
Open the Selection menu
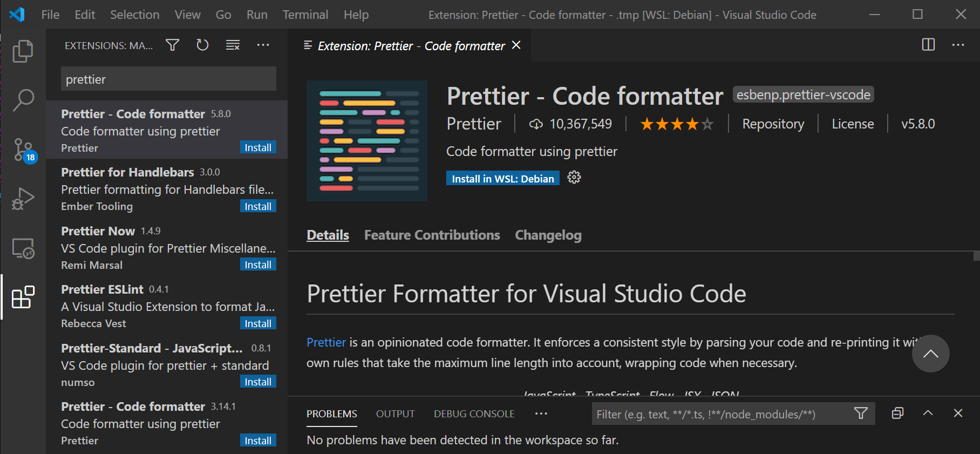pyautogui.click(x=135, y=15)
